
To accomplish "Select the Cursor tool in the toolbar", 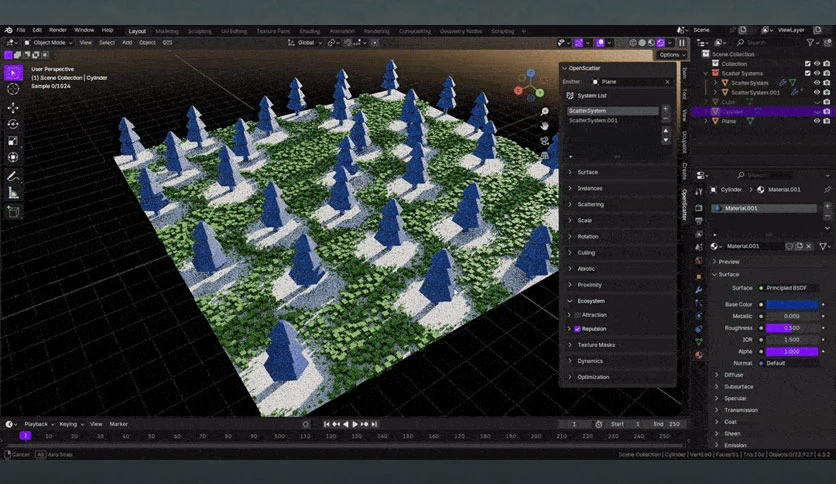I will [13, 89].
